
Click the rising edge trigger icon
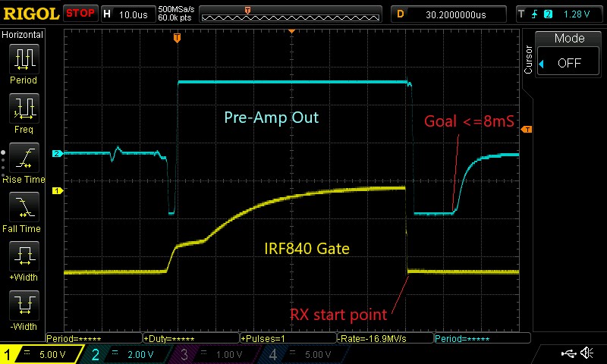(x=535, y=14)
